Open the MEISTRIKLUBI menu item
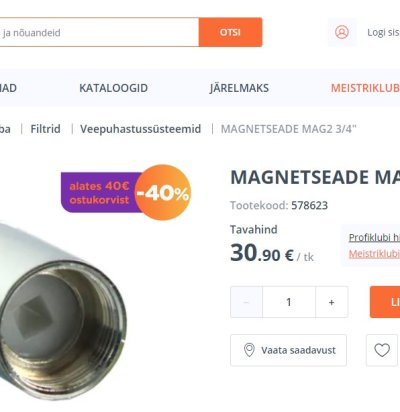This screenshot has height=412, width=400. pos(365,88)
